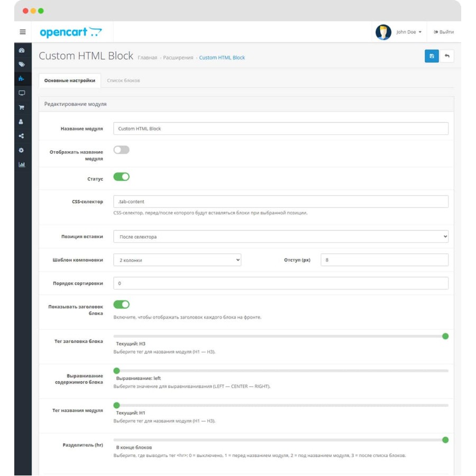
Task: Click the 'Название модуля' input field
Action: (x=281, y=129)
